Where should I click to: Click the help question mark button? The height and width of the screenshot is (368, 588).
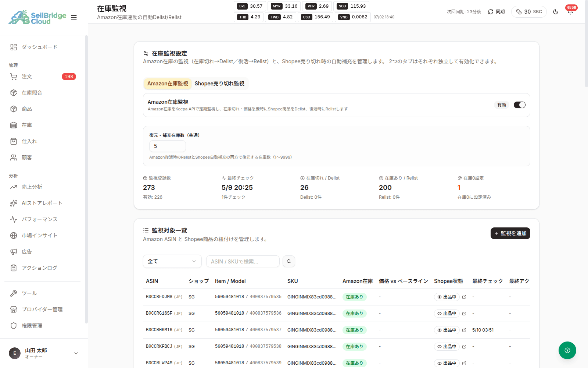point(567,350)
